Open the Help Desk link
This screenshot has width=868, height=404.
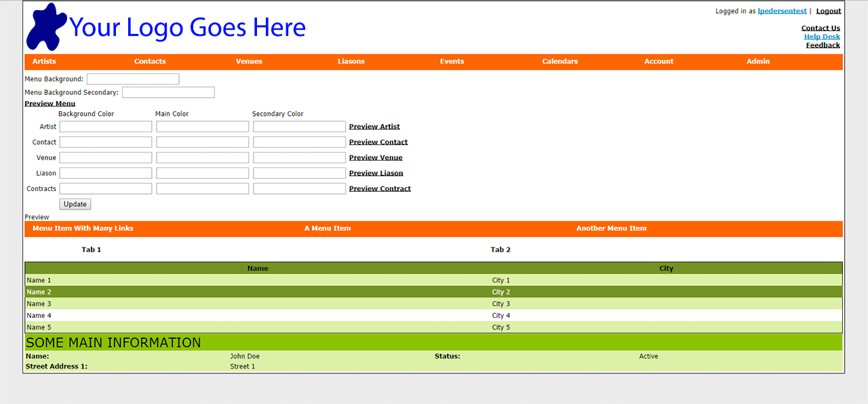point(821,37)
